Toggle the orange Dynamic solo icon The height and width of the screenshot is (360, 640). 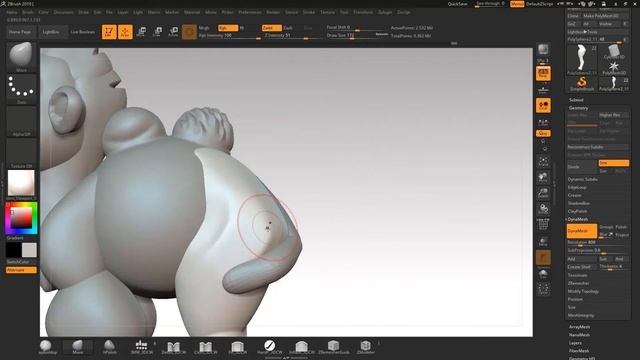(x=543, y=258)
